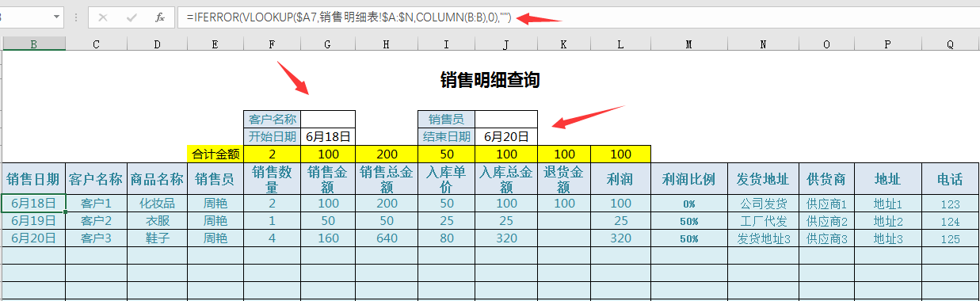
Task: Click the 电话 column heading
Action: 950,178
